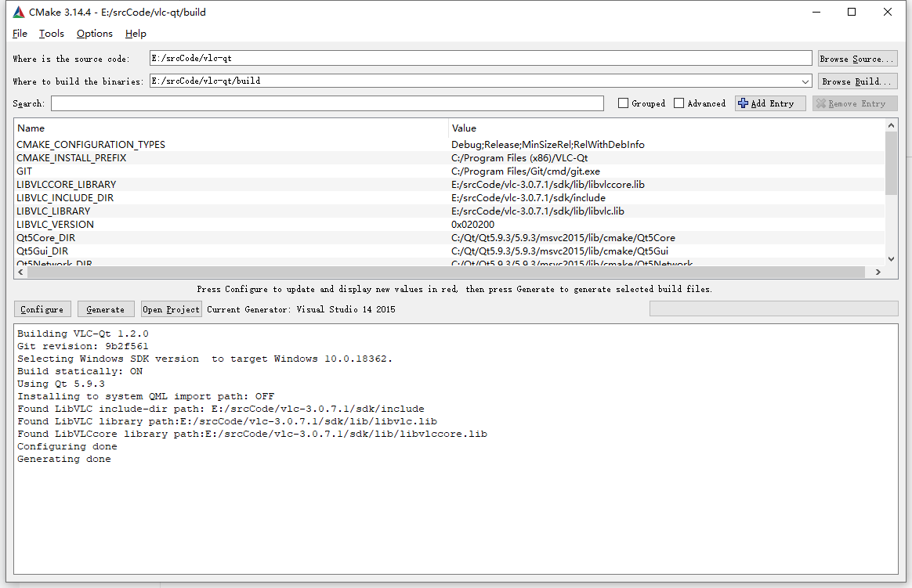Screen dimensions: 912x588
Task: Click the 'Using Qt 5.9.3' output line
Action: [61, 384]
